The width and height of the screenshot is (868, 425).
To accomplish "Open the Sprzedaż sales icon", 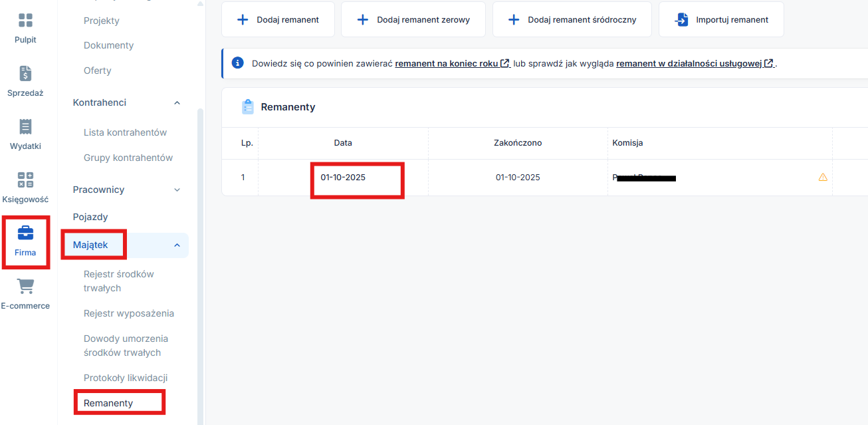I will point(25,74).
